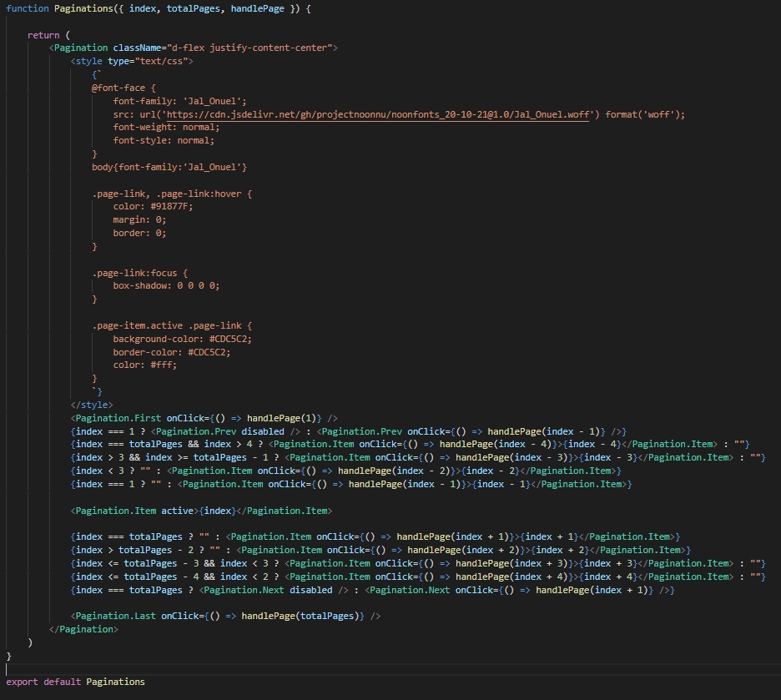
Task: Select the opening style type="text/css" tag
Action: pyautogui.click(x=133, y=61)
